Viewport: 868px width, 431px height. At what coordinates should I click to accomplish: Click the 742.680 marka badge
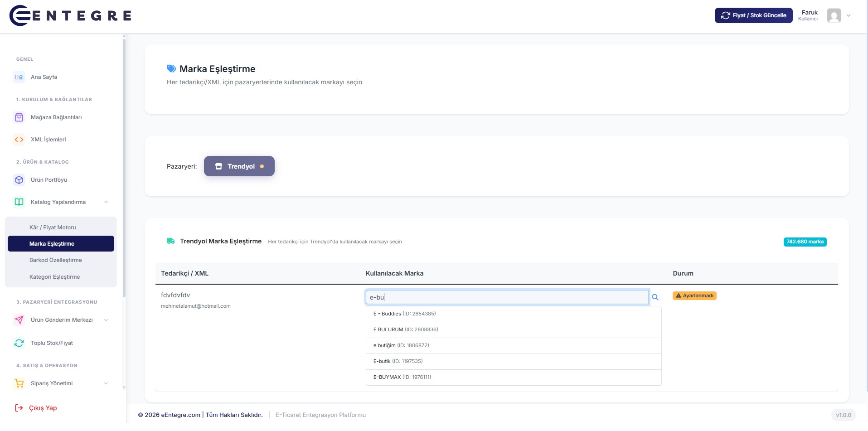pos(805,242)
